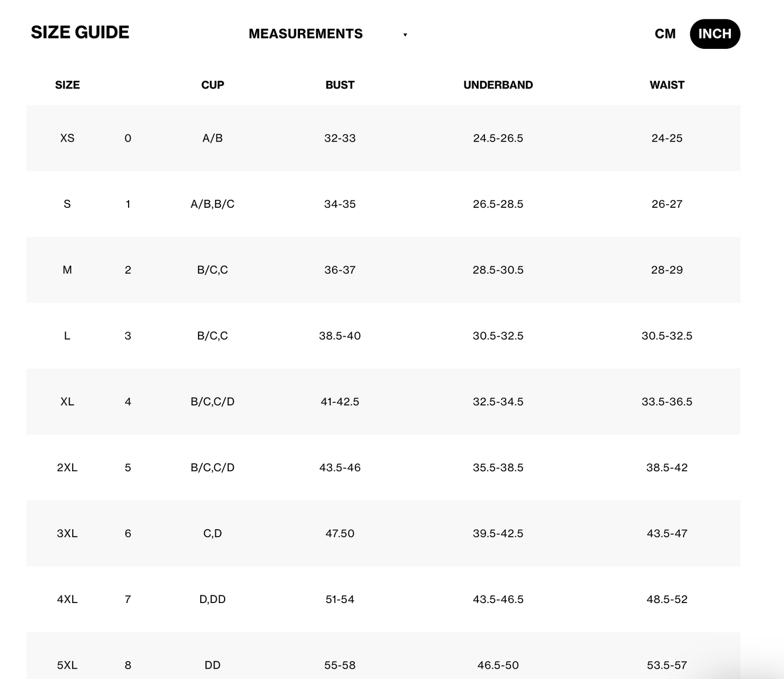Click bust value 38.5-40
The image size is (784, 679).
point(340,335)
